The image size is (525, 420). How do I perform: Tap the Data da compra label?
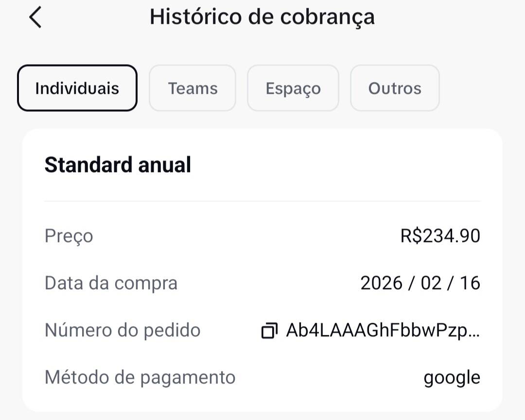click(111, 283)
